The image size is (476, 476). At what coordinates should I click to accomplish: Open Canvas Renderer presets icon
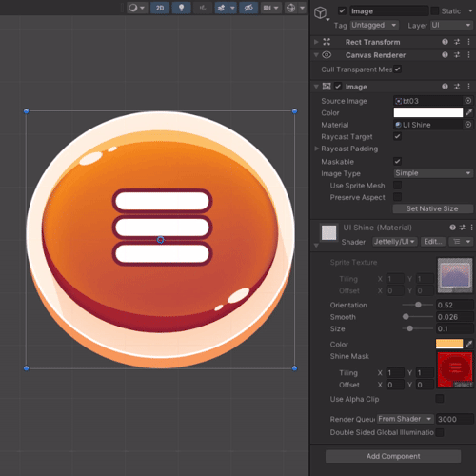point(457,55)
